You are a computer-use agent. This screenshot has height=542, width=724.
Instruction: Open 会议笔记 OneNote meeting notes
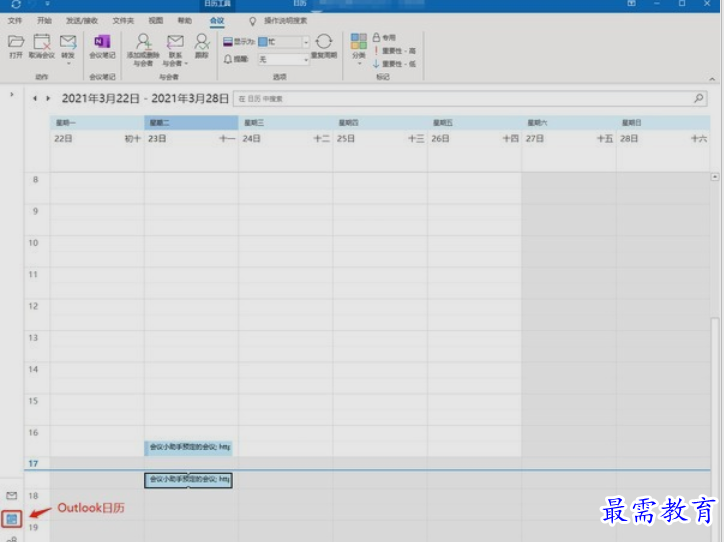[x=101, y=43]
